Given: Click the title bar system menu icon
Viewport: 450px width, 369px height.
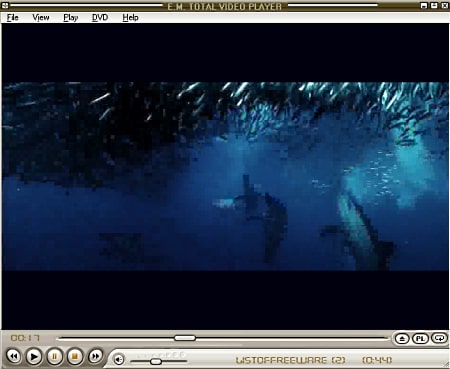Looking at the screenshot, I should pos(5,5).
